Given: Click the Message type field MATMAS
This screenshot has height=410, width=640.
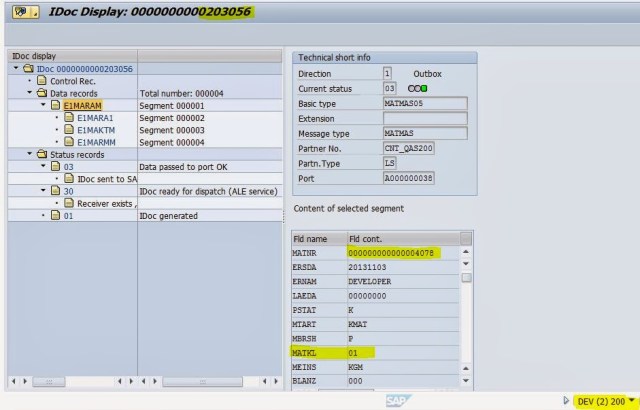Looking at the screenshot, I should tap(425, 133).
